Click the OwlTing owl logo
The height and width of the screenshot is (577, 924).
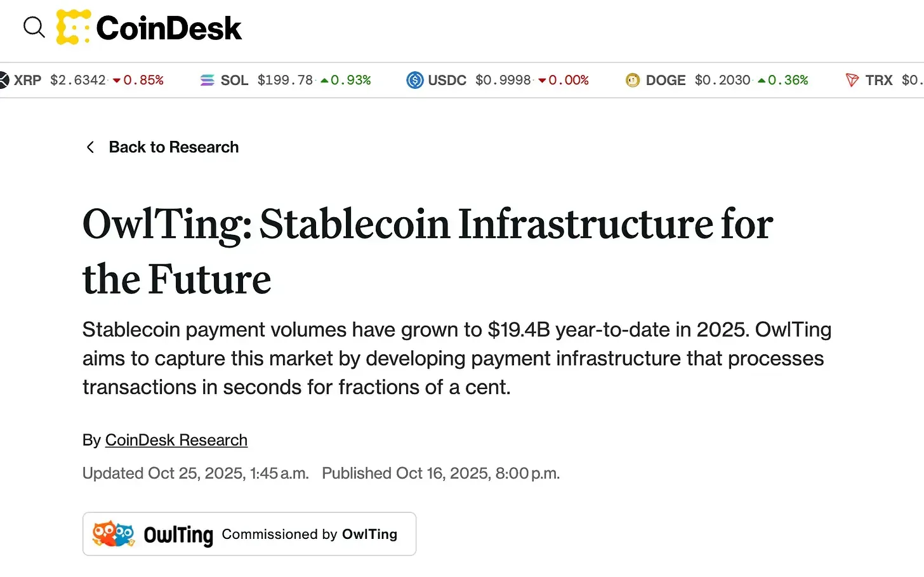114,534
